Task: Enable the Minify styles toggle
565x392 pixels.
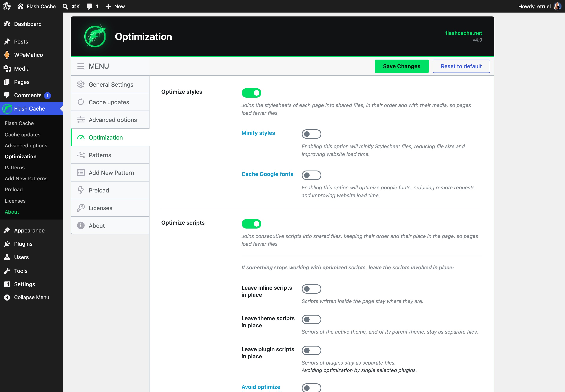Action: tap(311, 134)
